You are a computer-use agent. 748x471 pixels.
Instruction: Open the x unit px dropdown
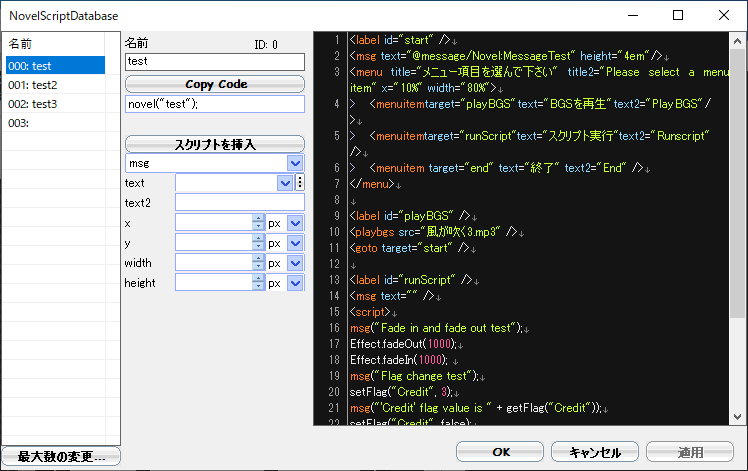coord(295,223)
